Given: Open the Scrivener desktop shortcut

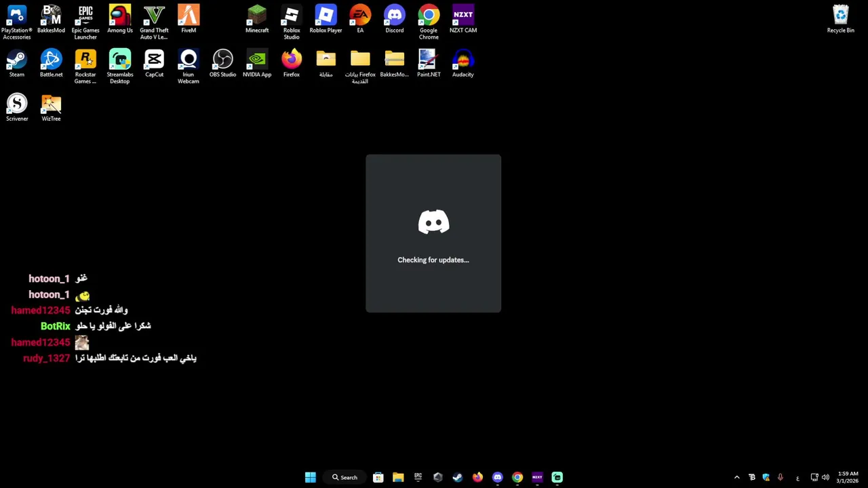Looking at the screenshot, I should [17, 107].
